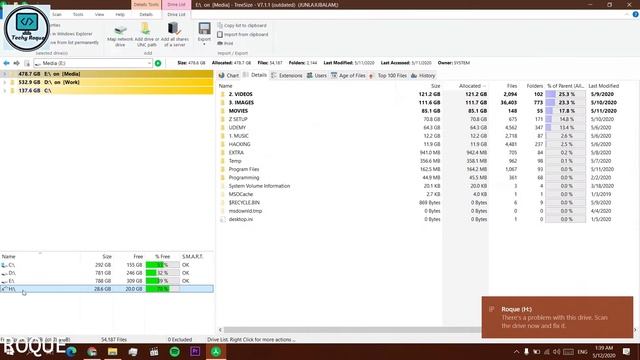Expand the C:\ tree node
The image size is (640, 360).
tap(4, 91)
